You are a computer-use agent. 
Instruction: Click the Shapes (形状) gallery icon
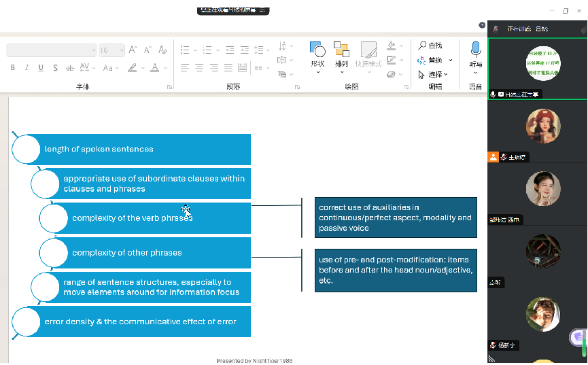point(317,50)
